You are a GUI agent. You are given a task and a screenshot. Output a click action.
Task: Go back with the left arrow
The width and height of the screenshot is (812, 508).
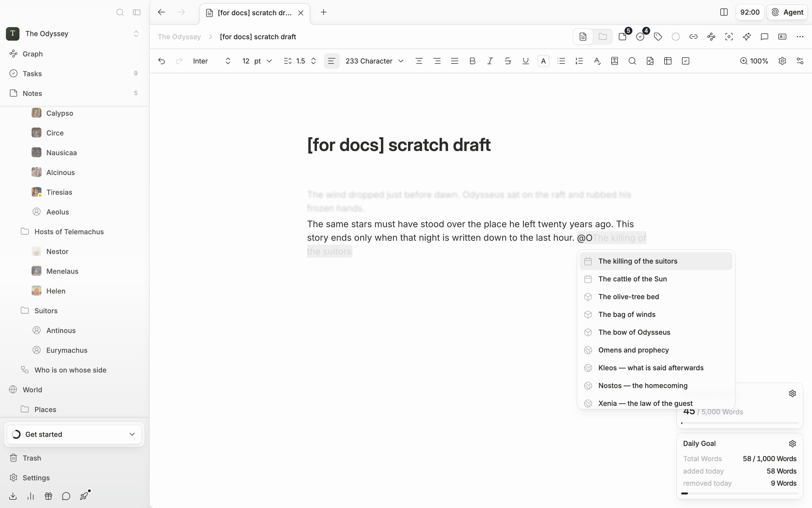tap(161, 12)
